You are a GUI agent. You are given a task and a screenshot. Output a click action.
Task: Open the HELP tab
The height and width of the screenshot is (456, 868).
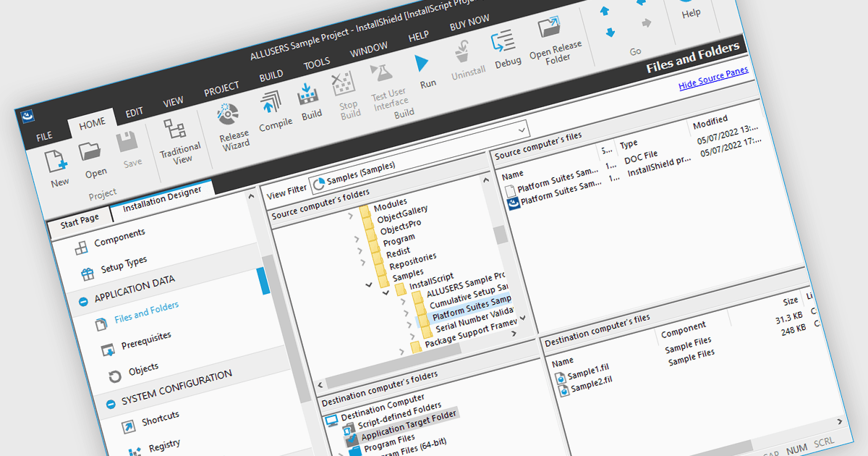(419, 36)
